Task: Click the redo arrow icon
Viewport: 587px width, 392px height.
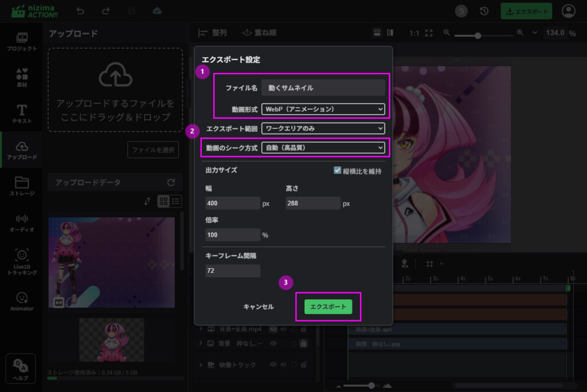Action: point(105,11)
